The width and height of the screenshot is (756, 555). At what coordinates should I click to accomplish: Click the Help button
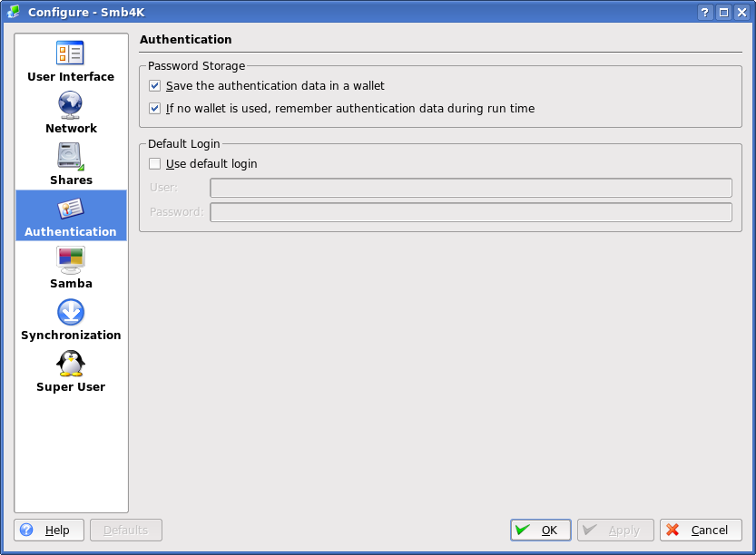point(49,530)
